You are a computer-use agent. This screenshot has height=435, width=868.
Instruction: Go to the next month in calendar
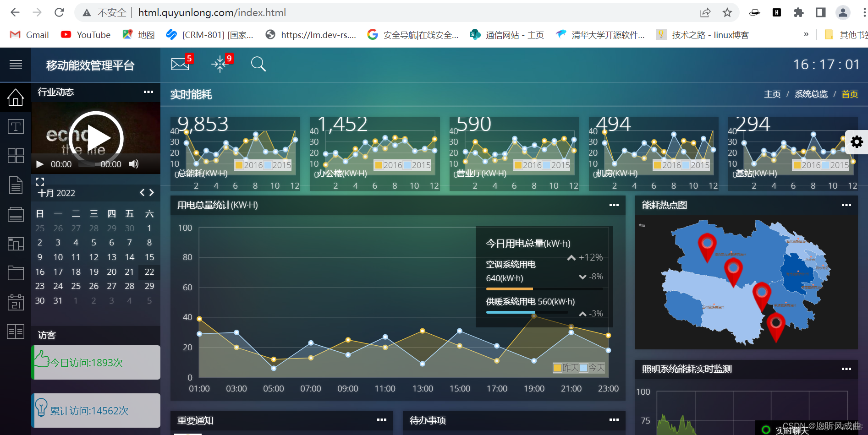[x=152, y=192]
